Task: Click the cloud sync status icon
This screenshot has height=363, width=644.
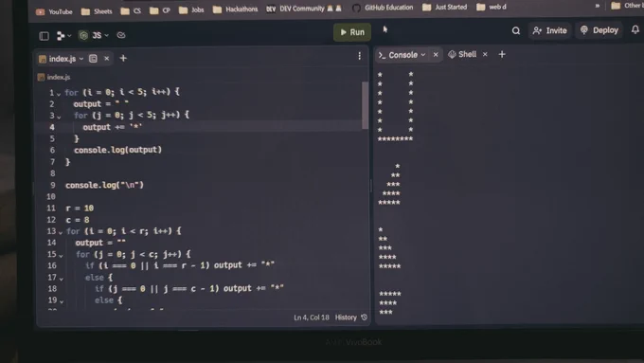Action: pyautogui.click(x=121, y=35)
